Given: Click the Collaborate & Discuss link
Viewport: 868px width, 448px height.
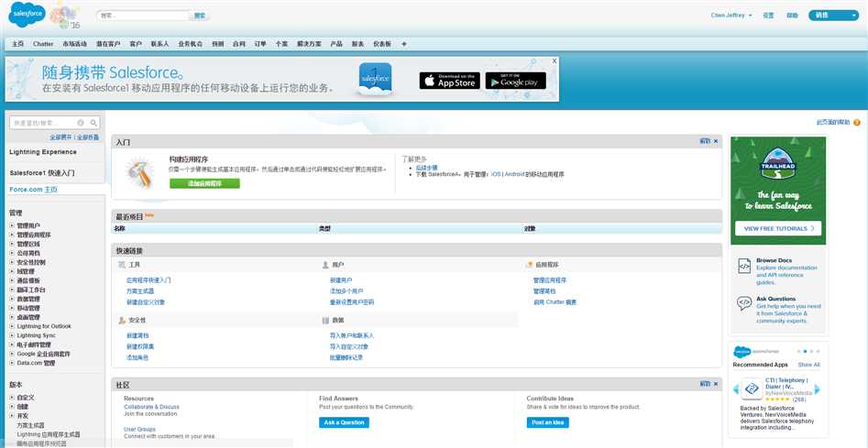Looking at the screenshot, I should tap(151, 407).
